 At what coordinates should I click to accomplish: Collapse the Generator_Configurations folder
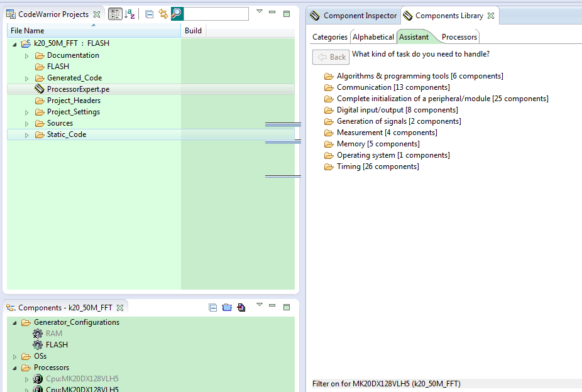14,324
